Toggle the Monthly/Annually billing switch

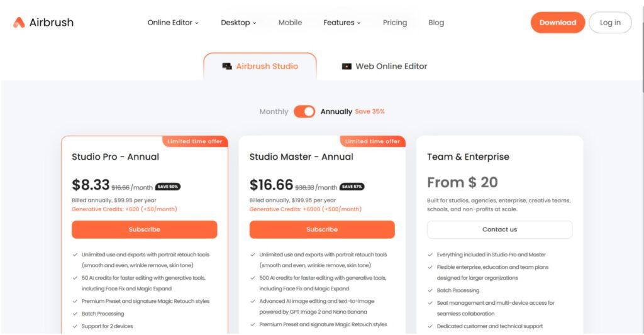tap(304, 111)
